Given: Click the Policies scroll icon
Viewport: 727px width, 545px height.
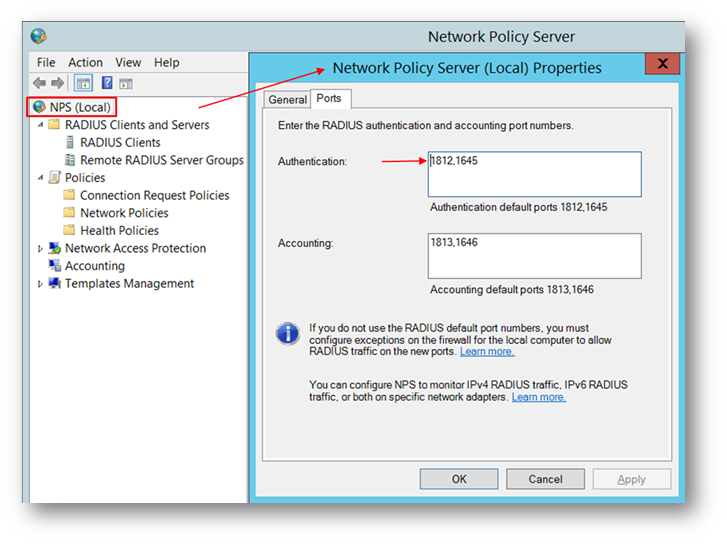Looking at the screenshot, I should 55,177.
